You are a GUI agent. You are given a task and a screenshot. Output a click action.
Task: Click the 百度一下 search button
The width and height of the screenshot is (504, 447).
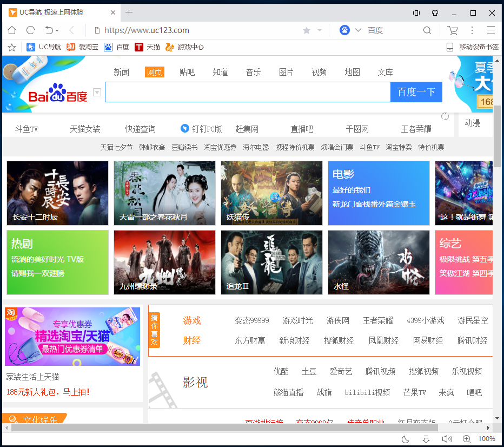pos(416,92)
